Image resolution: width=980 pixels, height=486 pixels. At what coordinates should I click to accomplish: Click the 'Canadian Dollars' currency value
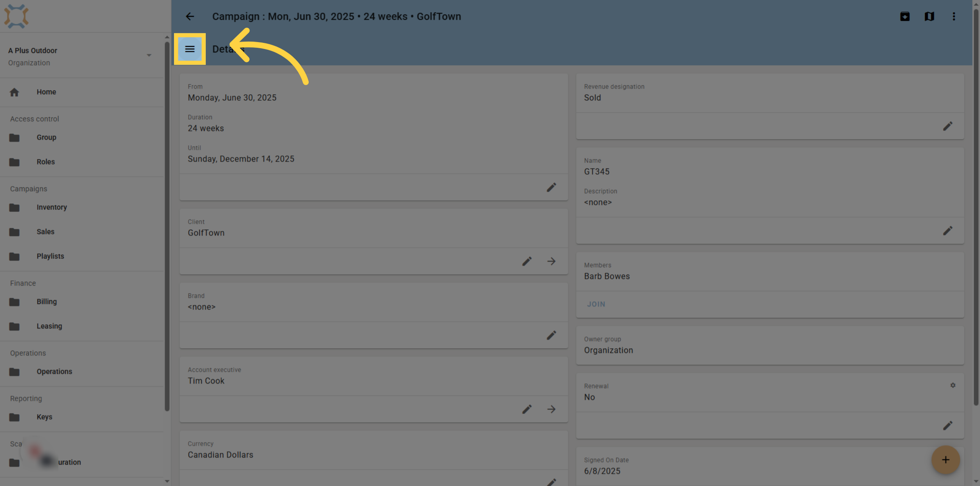220,455
